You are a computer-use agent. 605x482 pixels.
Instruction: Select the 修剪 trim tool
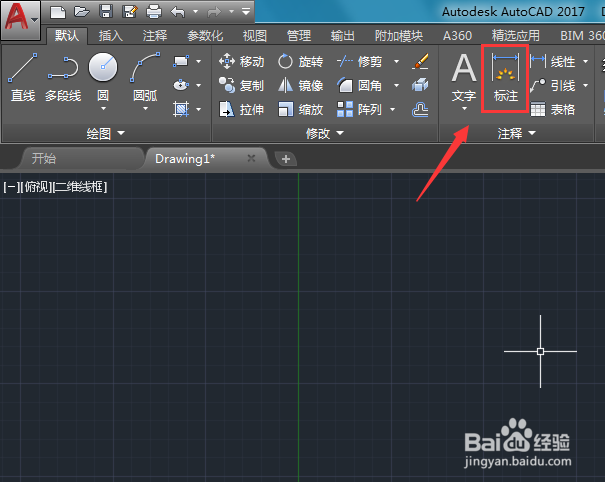tap(359, 61)
